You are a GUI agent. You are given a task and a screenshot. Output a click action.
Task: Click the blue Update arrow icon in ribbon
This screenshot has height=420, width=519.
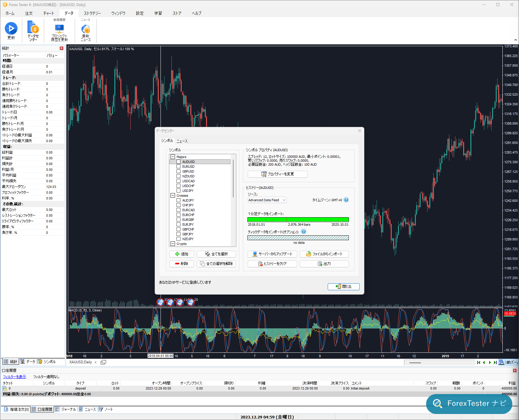click(11, 29)
